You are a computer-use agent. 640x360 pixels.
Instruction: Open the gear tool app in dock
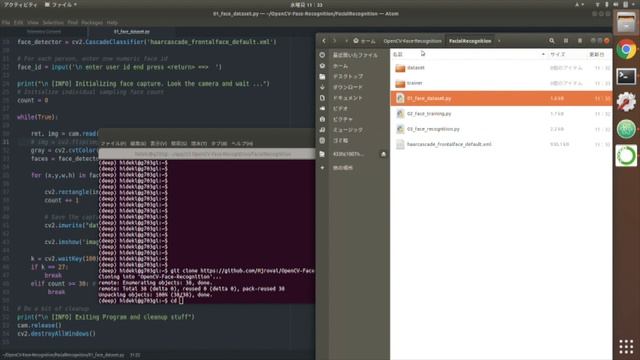[626, 102]
